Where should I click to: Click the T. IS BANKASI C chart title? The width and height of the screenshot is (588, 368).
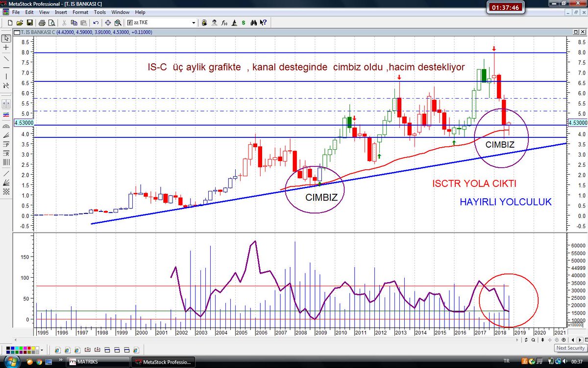pos(38,32)
